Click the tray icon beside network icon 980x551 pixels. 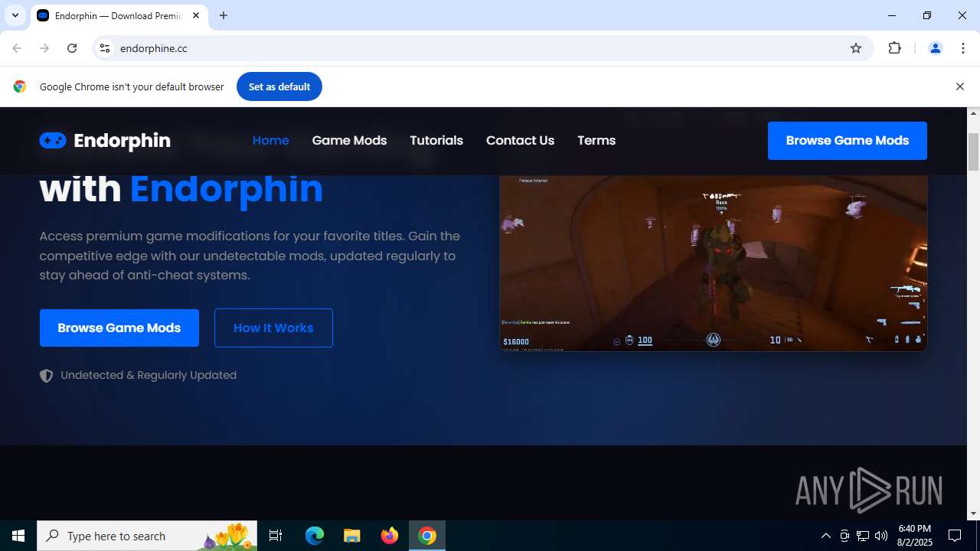(844, 536)
